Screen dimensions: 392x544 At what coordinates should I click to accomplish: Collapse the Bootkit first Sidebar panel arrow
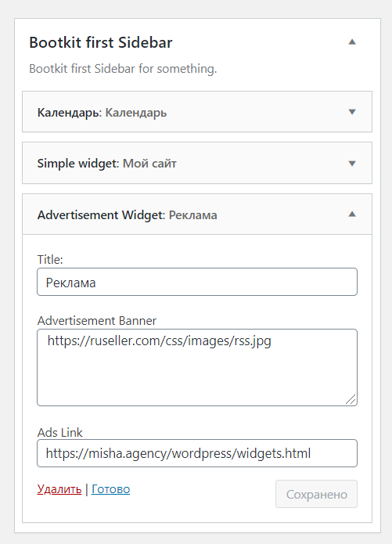tap(352, 42)
